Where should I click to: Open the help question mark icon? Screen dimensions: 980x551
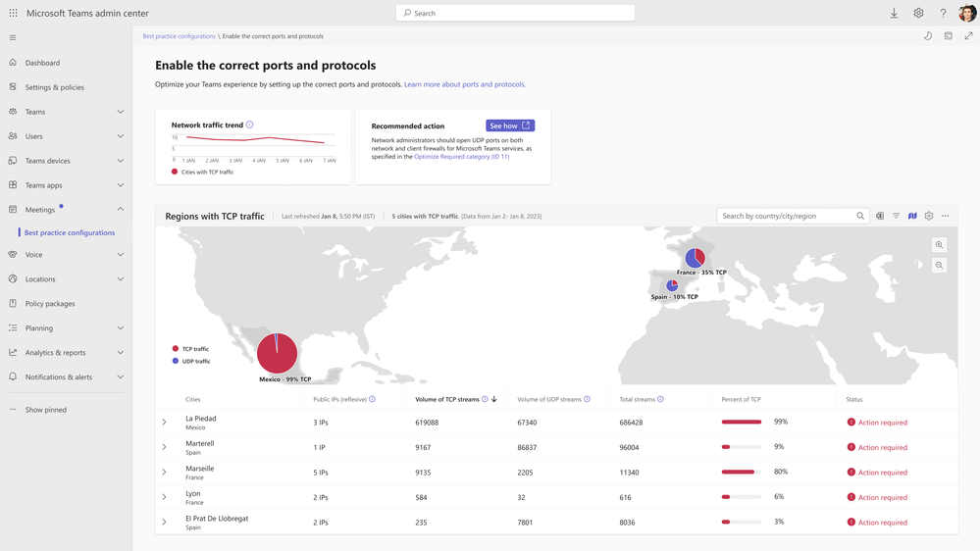coord(943,13)
